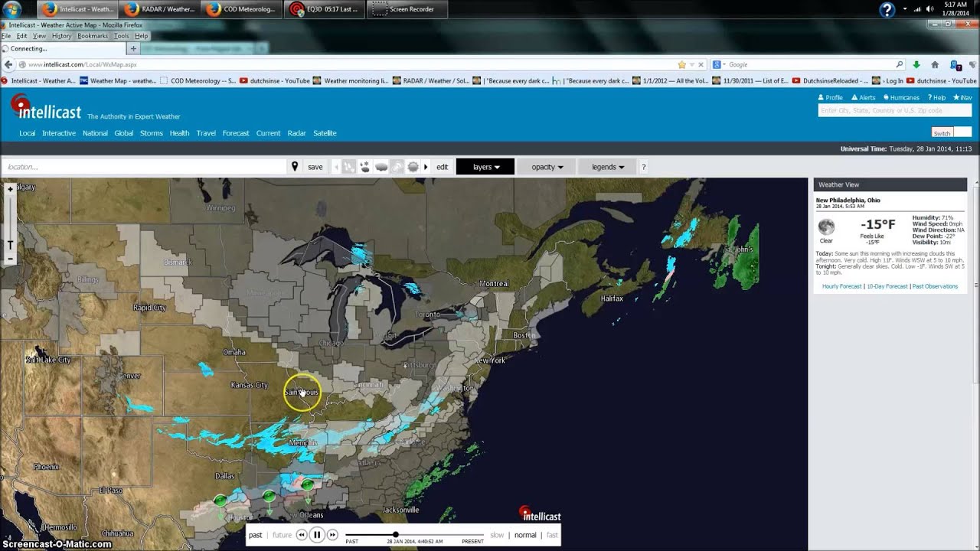
Task: Open the Firefox Bookmarks menu
Action: (93, 36)
